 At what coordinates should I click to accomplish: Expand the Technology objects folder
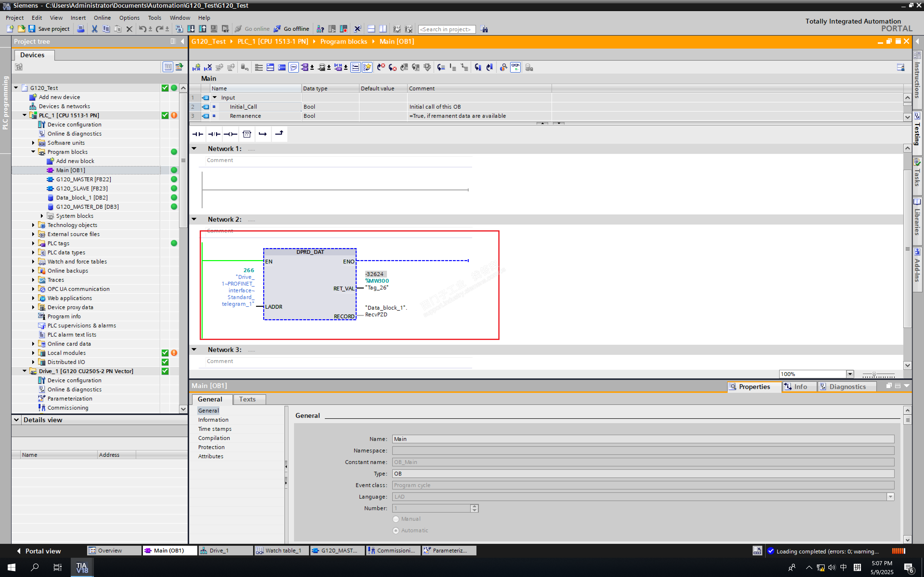tap(33, 225)
